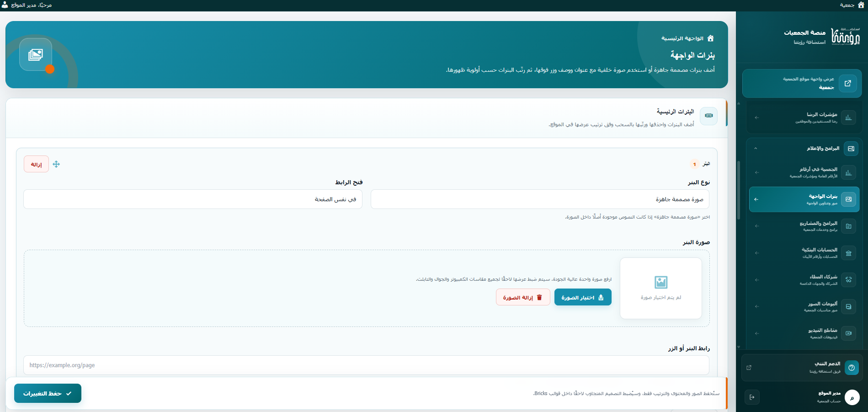Click the الحسابات البنكية bank icon
This screenshot has width=868, height=412.
(x=848, y=253)
